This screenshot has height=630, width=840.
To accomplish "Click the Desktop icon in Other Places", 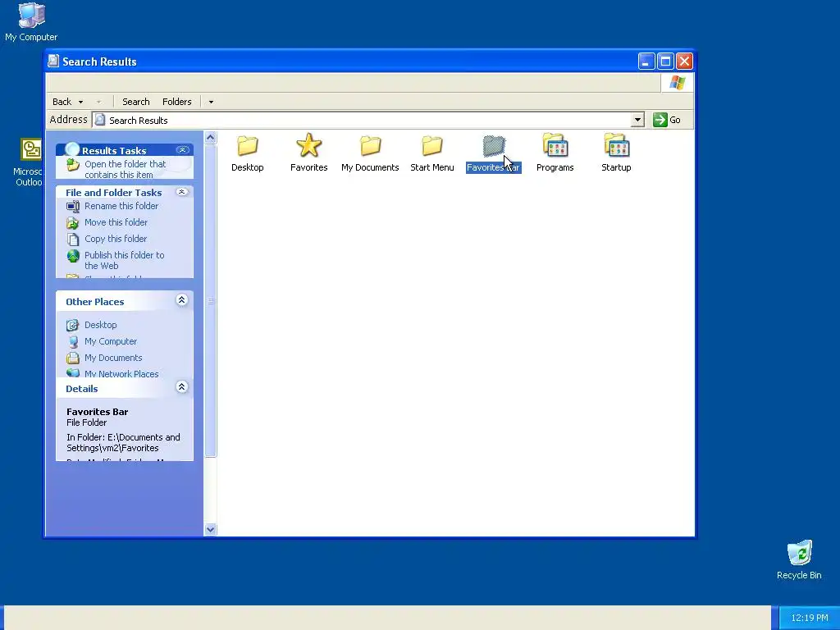I will (x=73, y=325).
